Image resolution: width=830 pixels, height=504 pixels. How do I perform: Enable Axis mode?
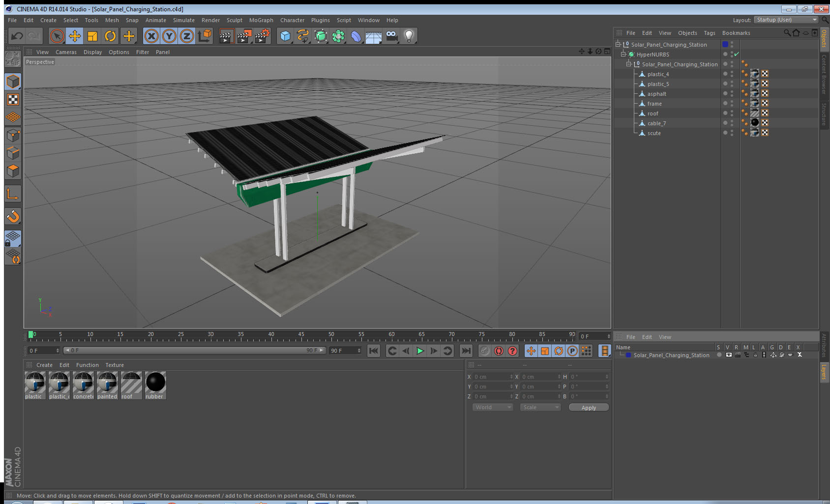point(13,194)
